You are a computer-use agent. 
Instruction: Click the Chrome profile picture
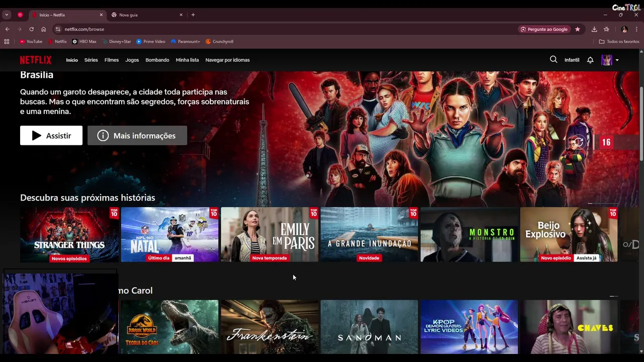[x=624, y=29]
